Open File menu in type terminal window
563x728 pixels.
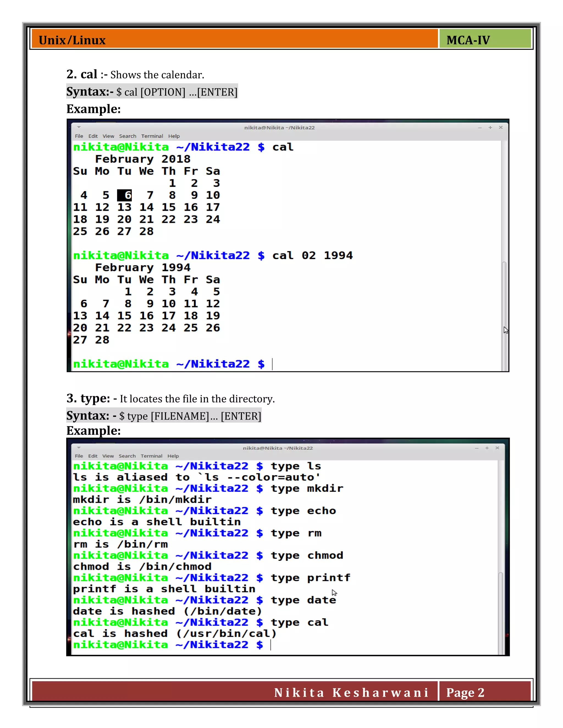click(x=79, y=456)
